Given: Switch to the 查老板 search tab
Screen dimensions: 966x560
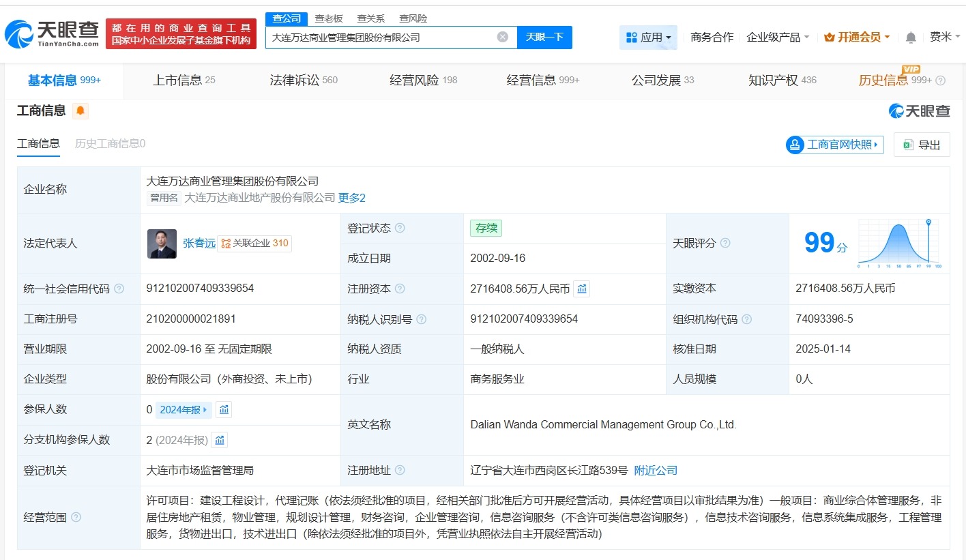Looking at the screenshot, I should [x=329, y=18].
